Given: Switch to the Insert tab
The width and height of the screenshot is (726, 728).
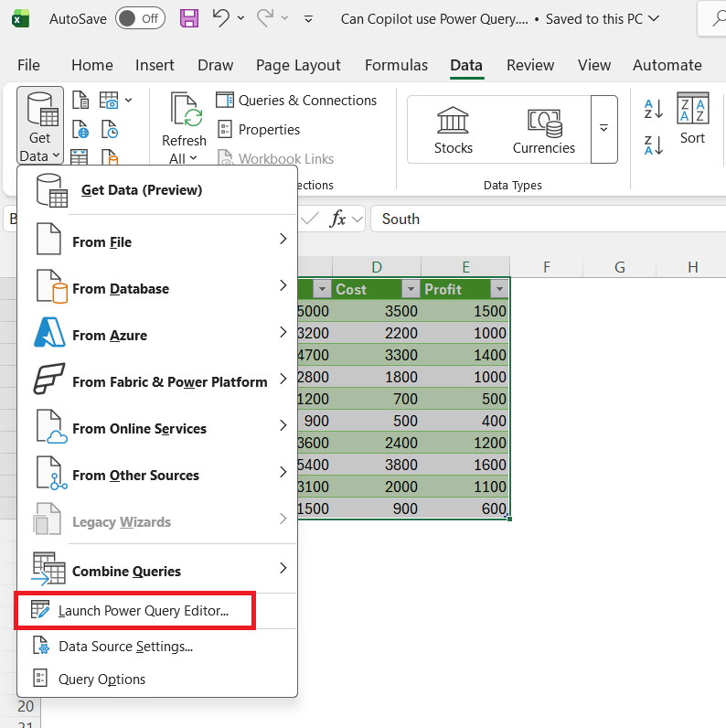Looking at the screenshot, I should tap(155, 65).
